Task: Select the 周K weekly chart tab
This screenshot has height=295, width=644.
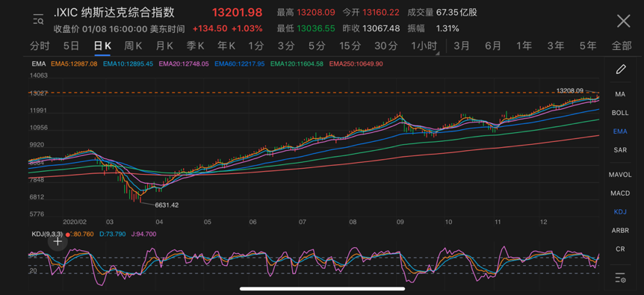Action: point(133,46)
